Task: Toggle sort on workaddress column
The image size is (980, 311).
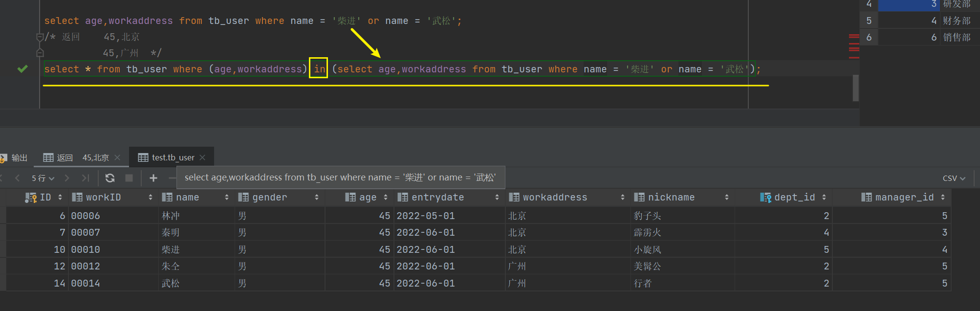Action: [x=622, y=198]
